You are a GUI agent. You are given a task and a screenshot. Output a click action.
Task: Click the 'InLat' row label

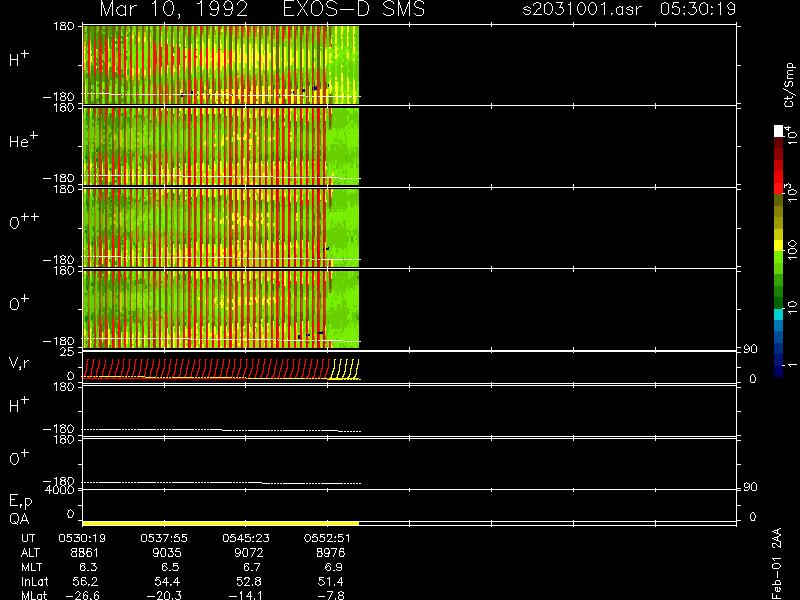click(x=34, y=582)
